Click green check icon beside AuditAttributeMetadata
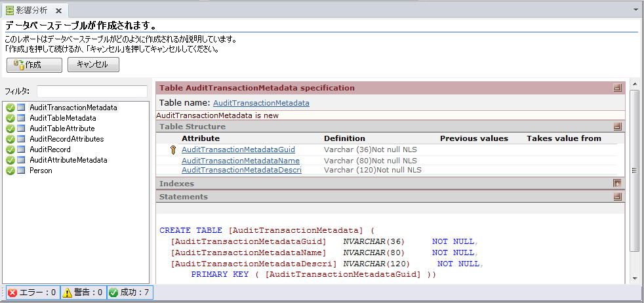 [10, 160]
